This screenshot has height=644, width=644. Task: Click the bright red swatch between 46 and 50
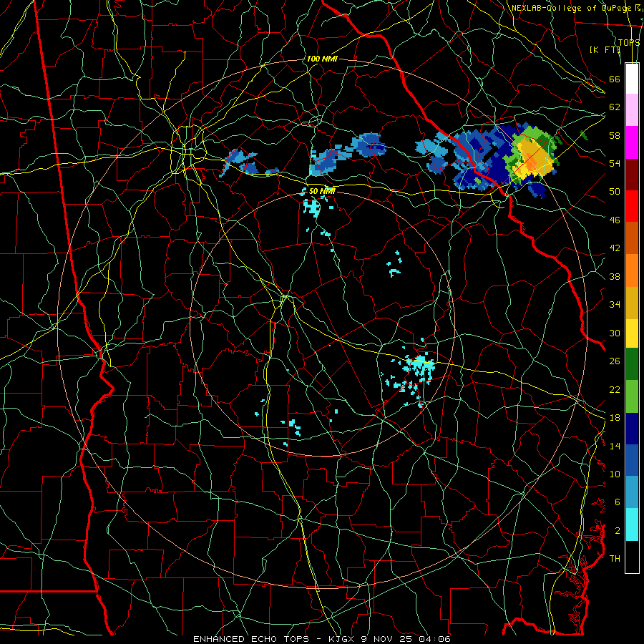(x=632, y=206)
